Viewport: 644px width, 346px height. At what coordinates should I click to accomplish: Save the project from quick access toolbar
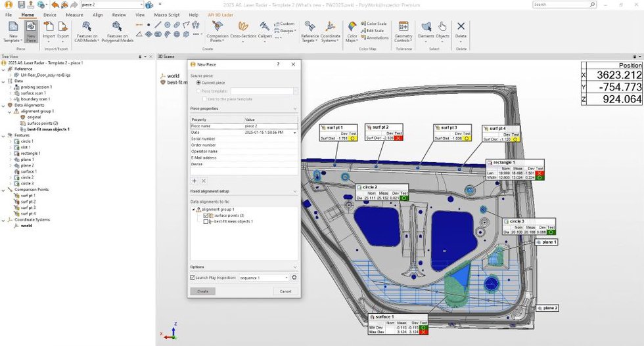point(21,5)
